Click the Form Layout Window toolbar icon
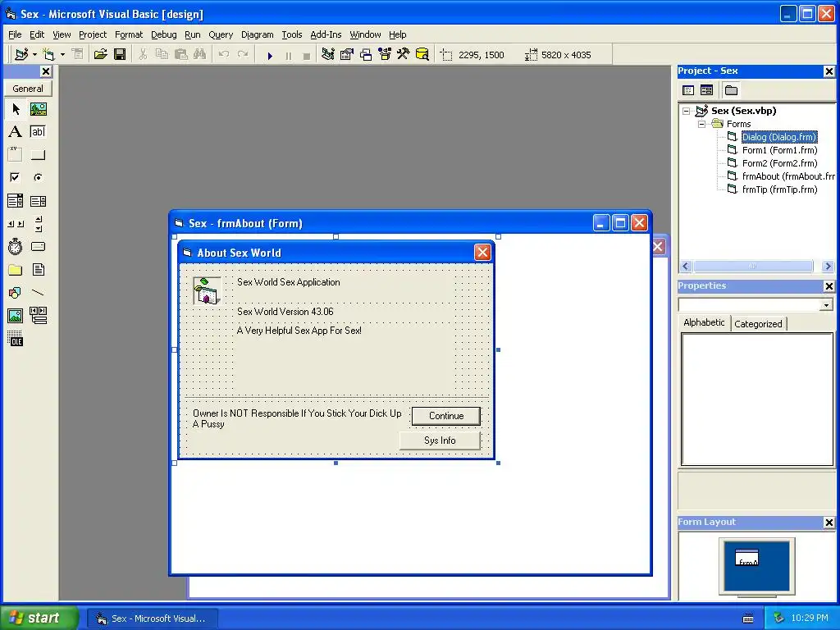Image resolution: width=840 pixels, height=630 pixels. tap(366, 55)
